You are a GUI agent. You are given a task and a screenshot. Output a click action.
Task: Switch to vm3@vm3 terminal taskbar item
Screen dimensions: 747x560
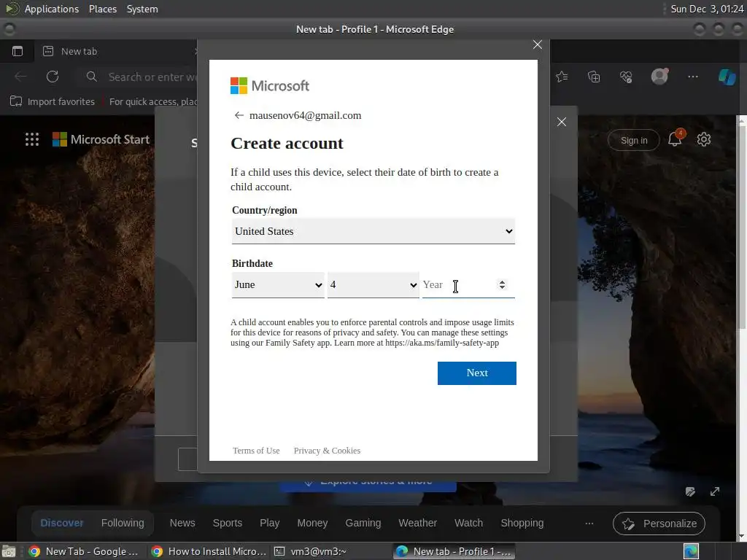311,551
